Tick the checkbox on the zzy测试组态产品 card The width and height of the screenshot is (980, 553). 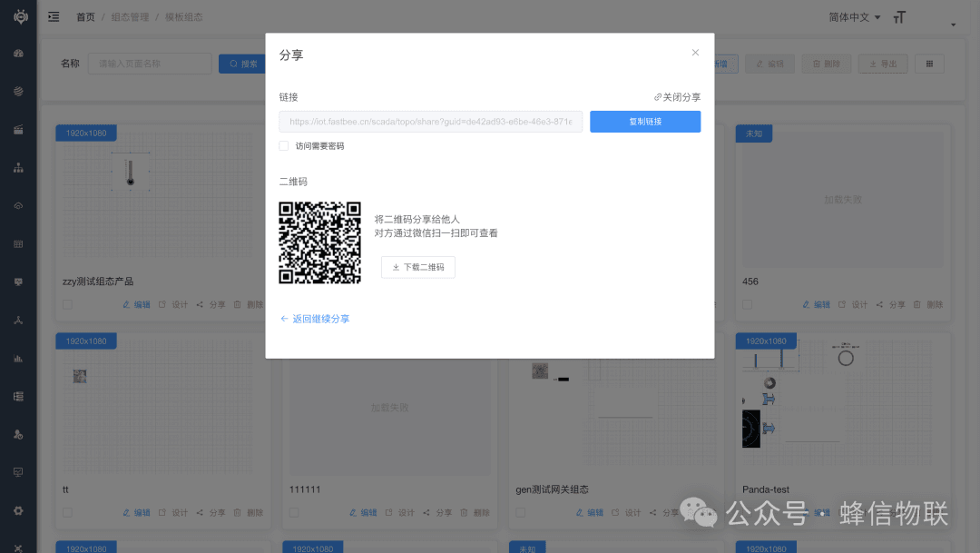[x=67, y=305]
